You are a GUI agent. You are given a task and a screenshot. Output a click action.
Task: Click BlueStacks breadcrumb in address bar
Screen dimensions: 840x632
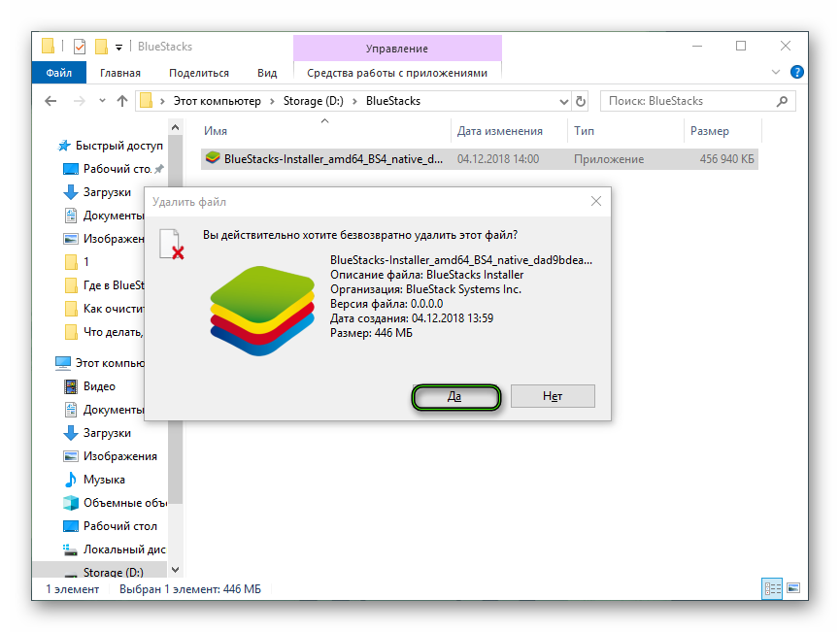click(x=393, y=101)
